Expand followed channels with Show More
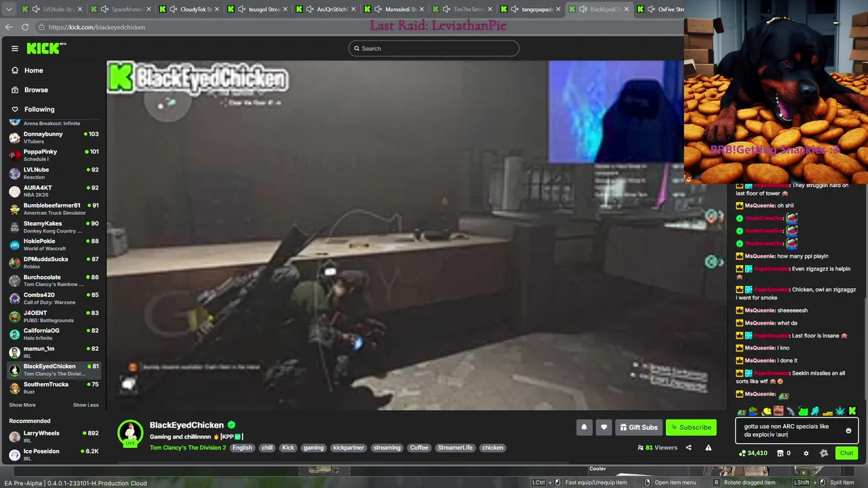This screenshot has height=488, width=868. 22,405
